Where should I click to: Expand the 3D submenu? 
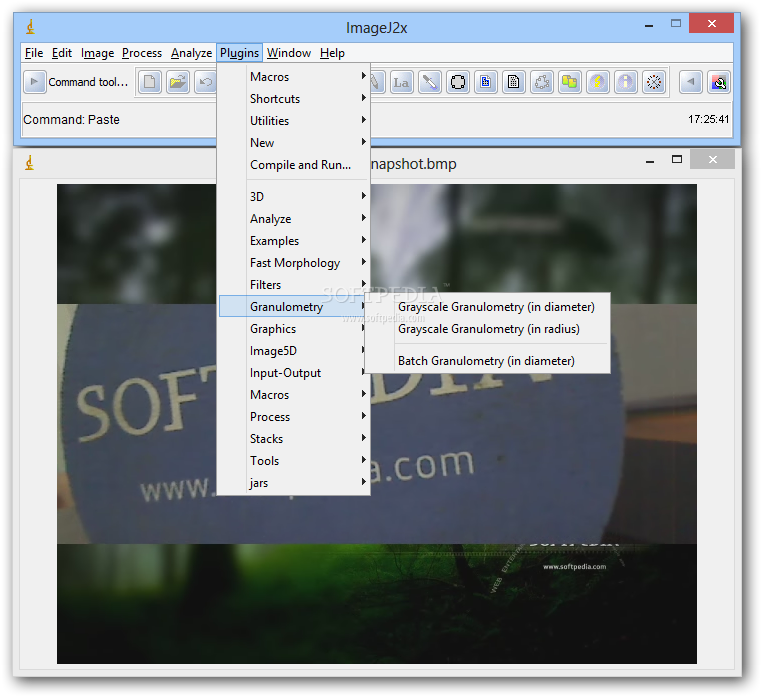[x=294, y=196]
